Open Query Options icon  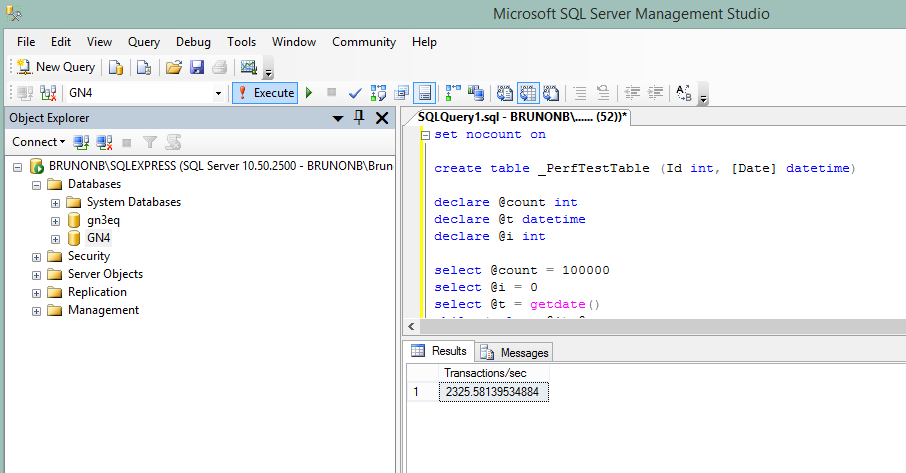pyautogui.click(x=402, y=93)
